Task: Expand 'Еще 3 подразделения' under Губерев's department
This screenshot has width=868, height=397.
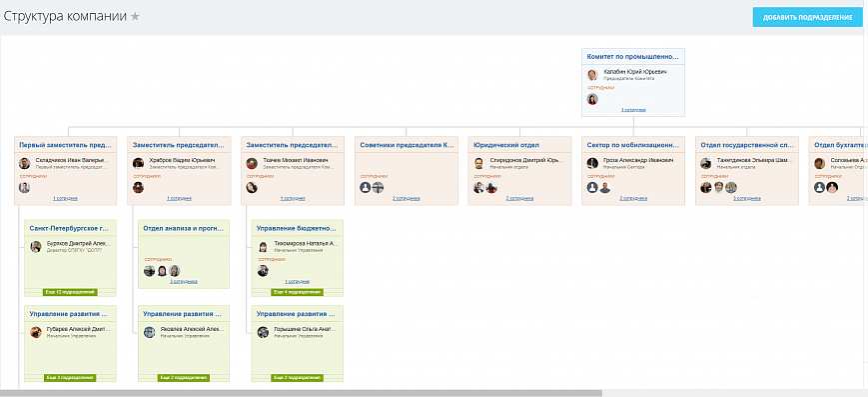Action: (x=70, y=378)
